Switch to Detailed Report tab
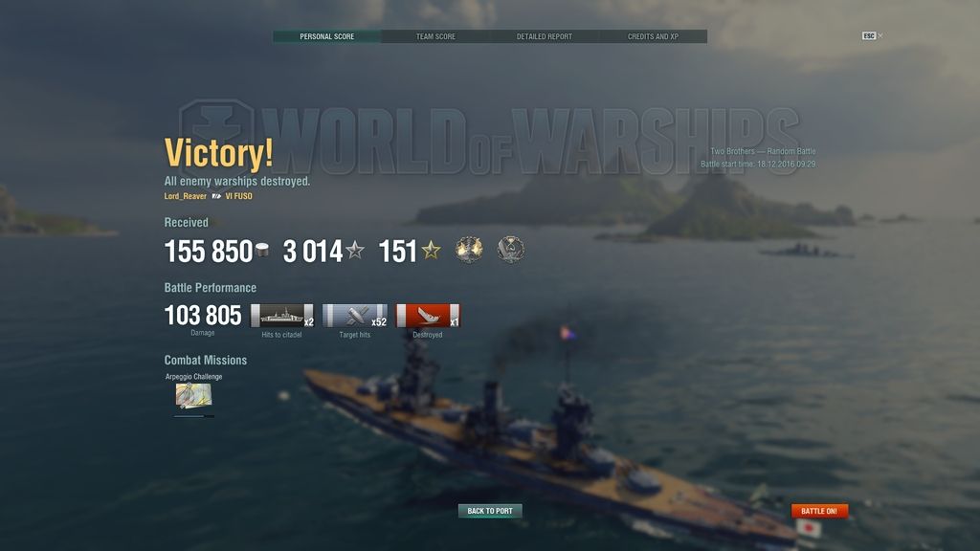Viewport: 980px width, 551px height. point(545,37)
